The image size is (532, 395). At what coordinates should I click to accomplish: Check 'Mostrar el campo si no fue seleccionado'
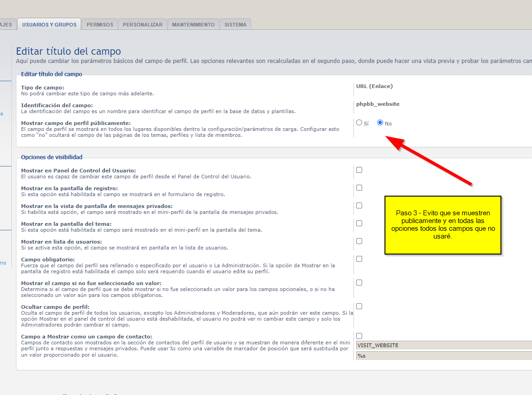point(359,283)
